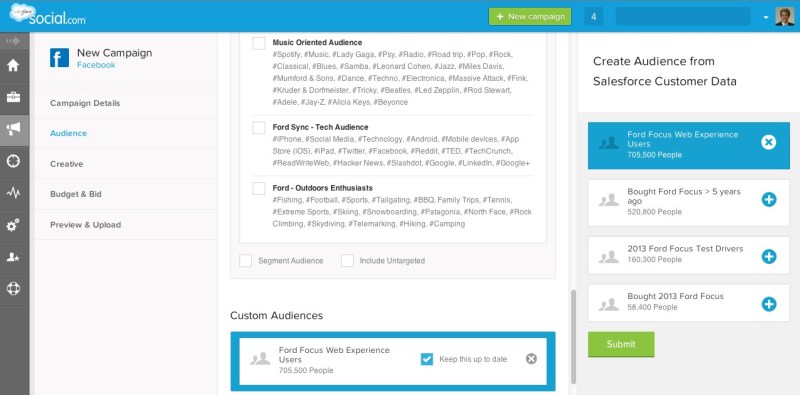Go to Campaign Details step
The height and width of the screenshot is (395, 800).
[x=85, y=103]
